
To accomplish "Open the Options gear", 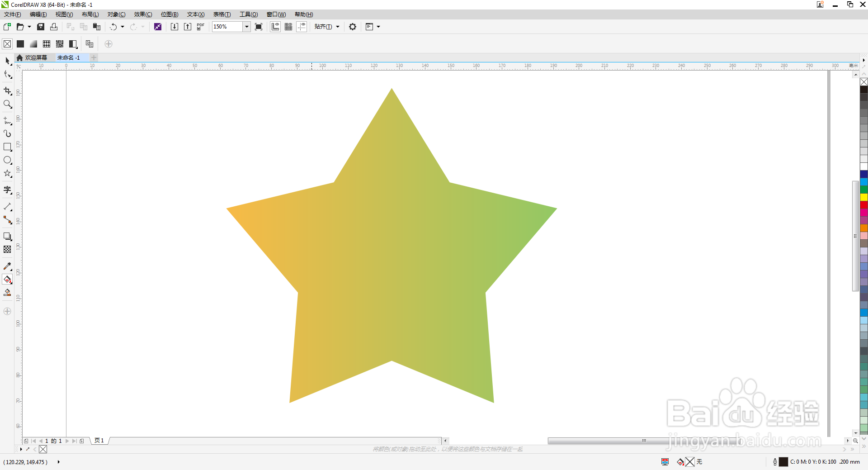I will [353, 27].
